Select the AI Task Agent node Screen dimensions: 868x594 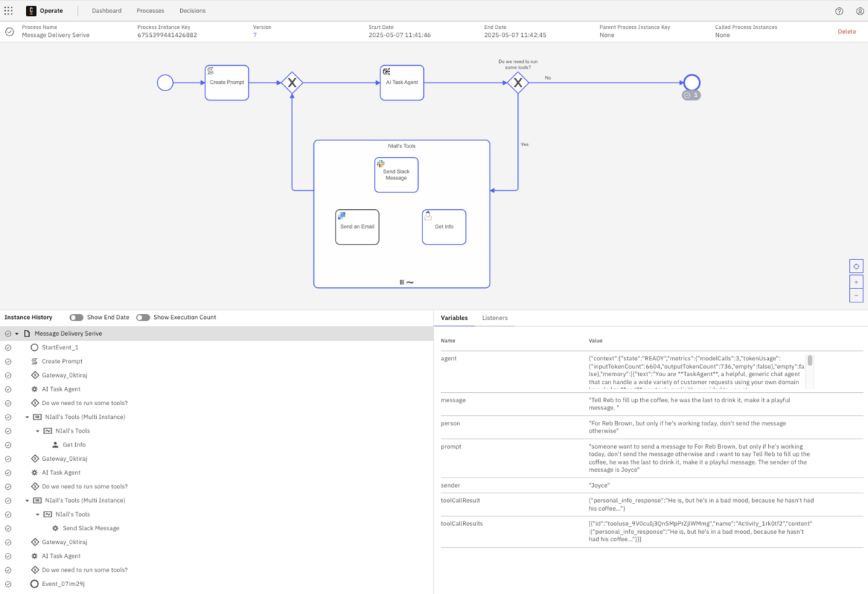tap(401, 82)
